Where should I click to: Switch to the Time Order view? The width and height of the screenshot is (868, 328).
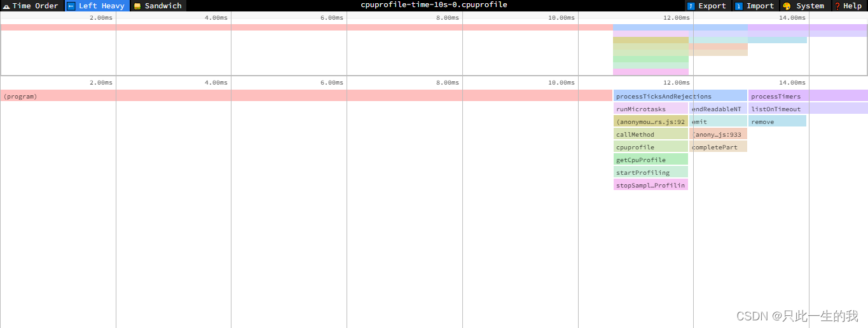(x=32, y=6)
